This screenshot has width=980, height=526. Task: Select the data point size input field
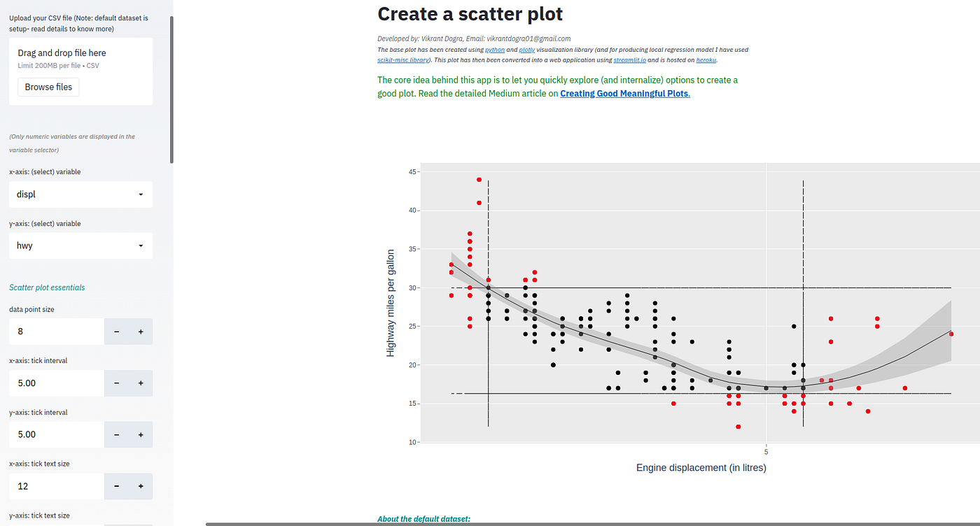click(56, 331)
